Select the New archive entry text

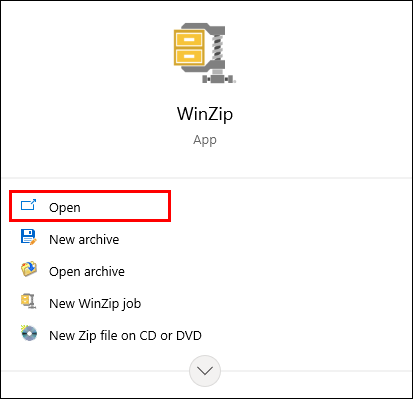coord(84,239)
